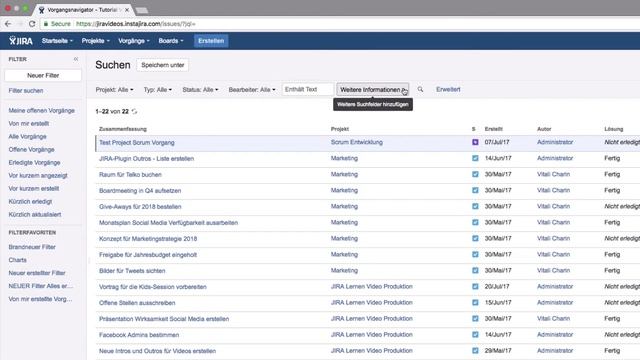Click the task icon in Konzept für Marketingstrategie 2018 row
The width and height of the screenshot is (640, 360).
pos(475,238)
